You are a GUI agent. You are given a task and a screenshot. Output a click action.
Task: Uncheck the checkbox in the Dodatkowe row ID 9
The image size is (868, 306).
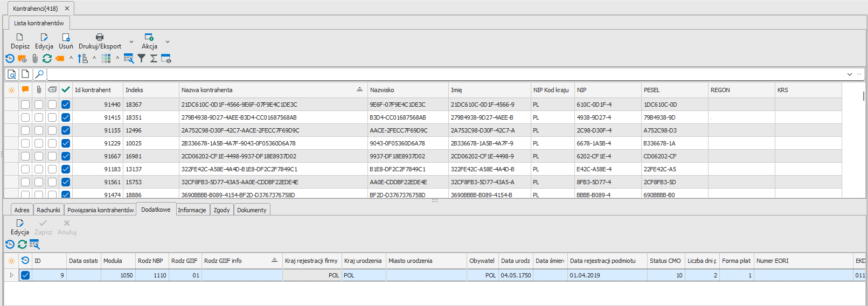click(x=25, y=275)
